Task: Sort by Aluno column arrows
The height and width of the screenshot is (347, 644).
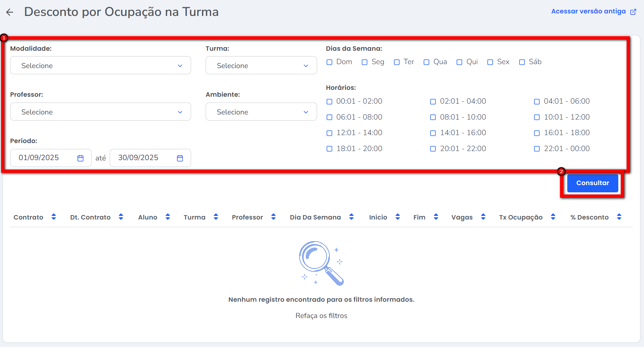Action: click(168, 217)
